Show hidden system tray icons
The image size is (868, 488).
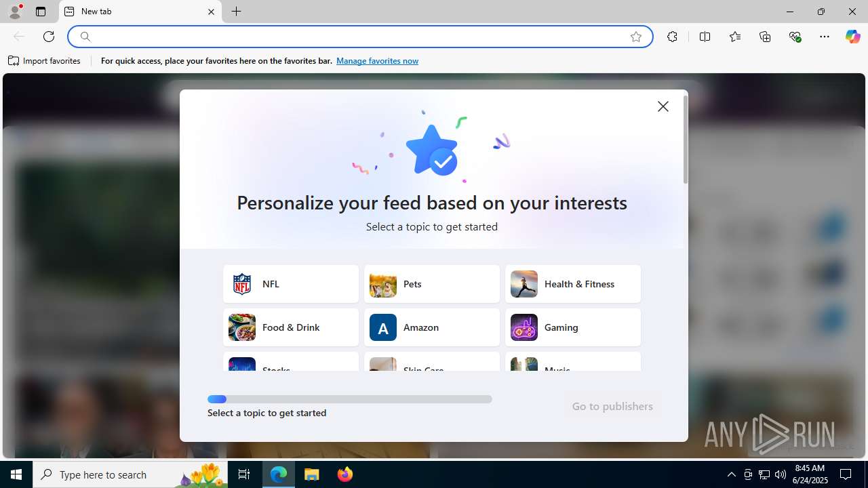[x=731, y=474]
